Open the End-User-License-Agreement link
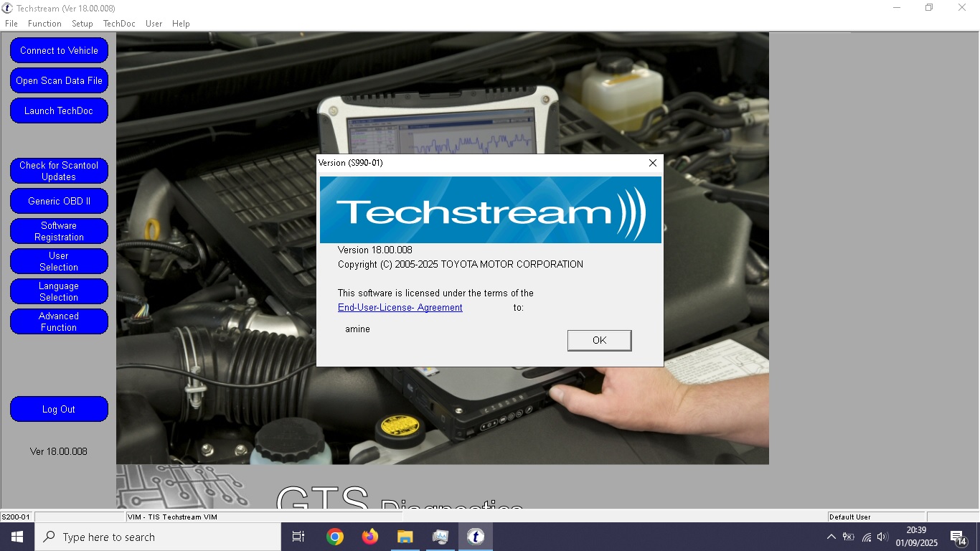This screenshot has width=980, height=551. click(x=400, y=307)
